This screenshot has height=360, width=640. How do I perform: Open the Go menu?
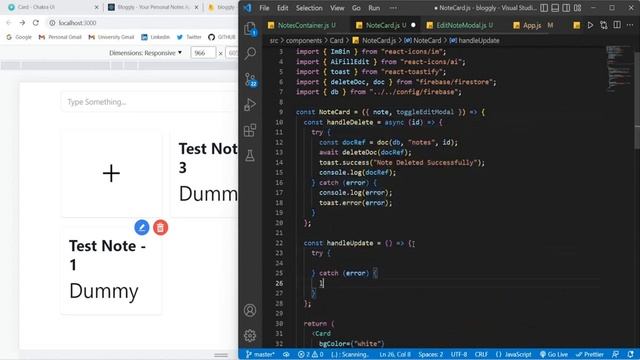(x=356, y=8)
